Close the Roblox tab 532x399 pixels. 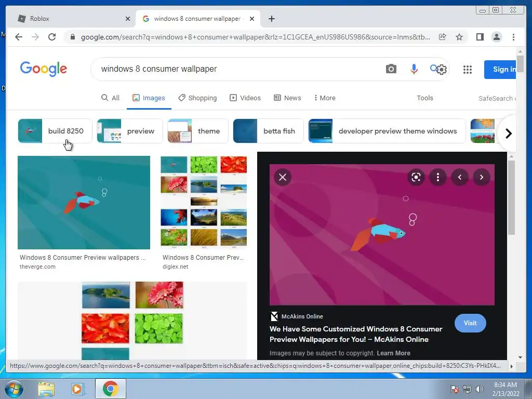[x=128, y=19]
